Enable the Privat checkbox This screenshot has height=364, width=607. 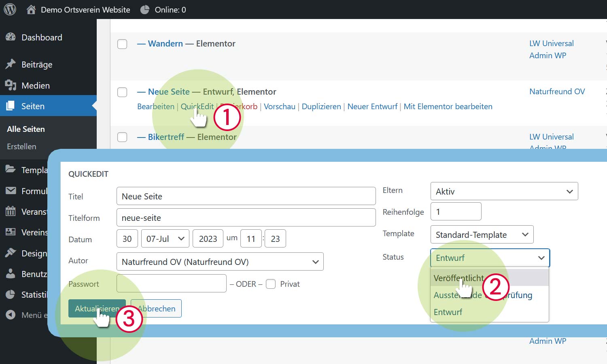click(271, 284)
